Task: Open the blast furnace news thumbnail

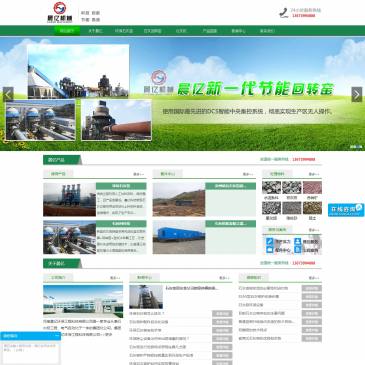Action: (x=146, y=297)
